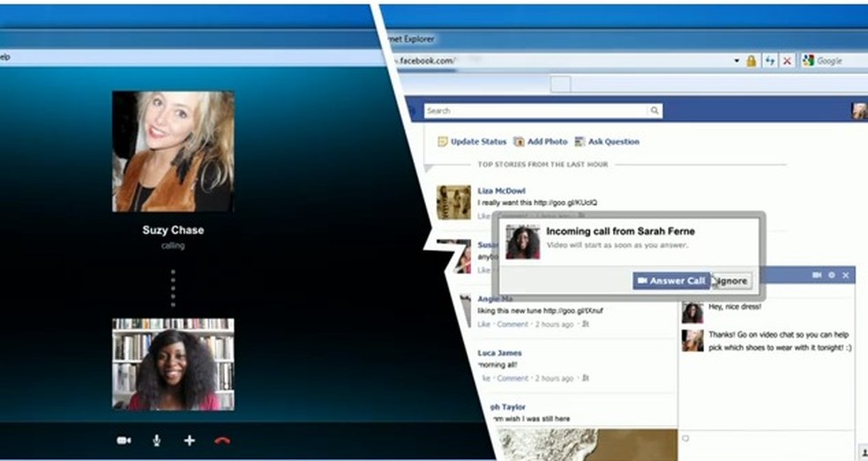Open Suzy Chase's profile picture
This screenshot has height=461, width=868.
tap(173, 151)
